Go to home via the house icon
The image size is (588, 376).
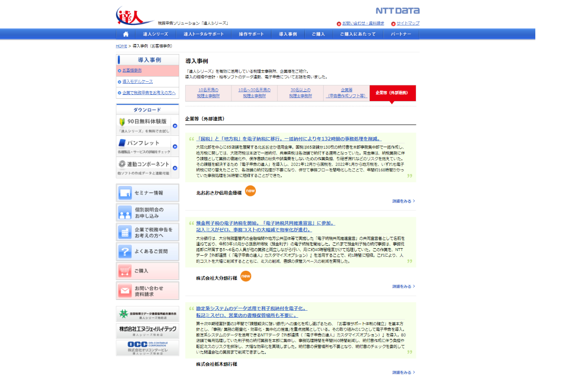[126, 34]
